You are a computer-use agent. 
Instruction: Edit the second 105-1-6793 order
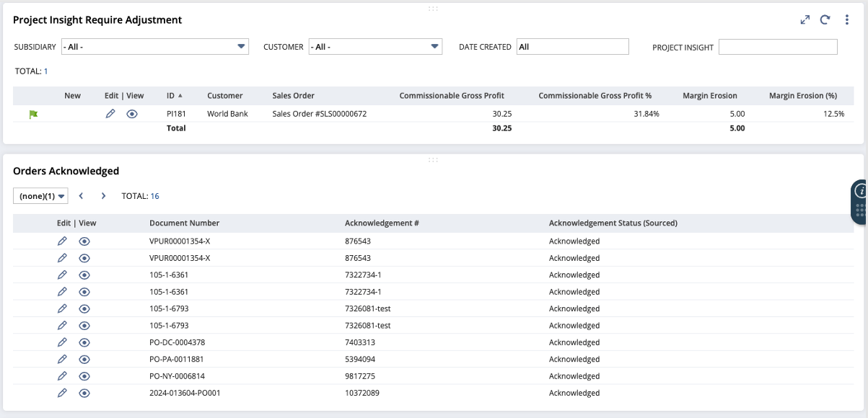coord(62,326)
